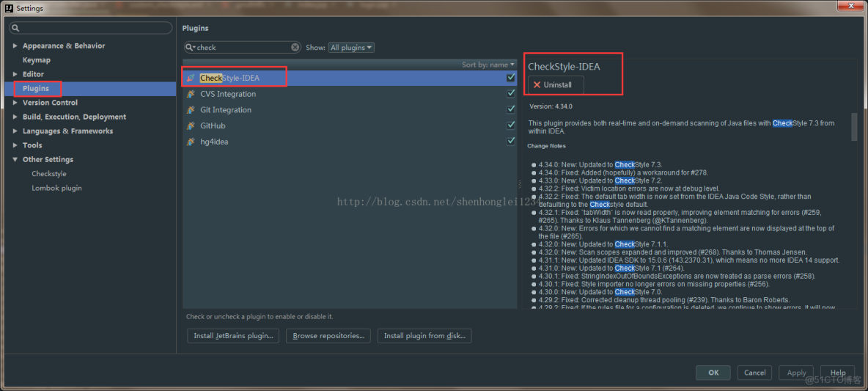
Task: Select Keymap in the settings tree
Action: click(37, 60)
